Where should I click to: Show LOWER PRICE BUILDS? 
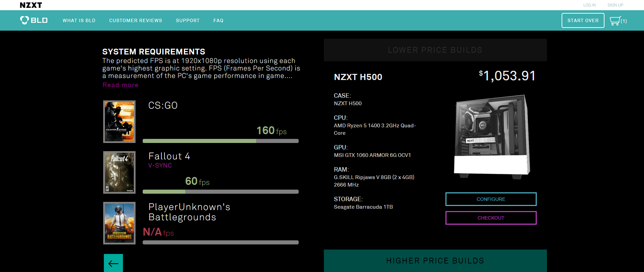435,50
